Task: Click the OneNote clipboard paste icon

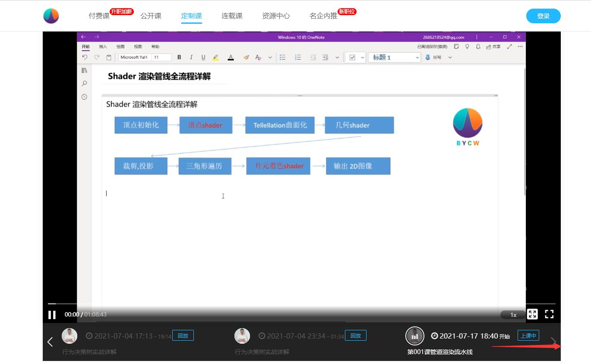Action: point(109,57)
